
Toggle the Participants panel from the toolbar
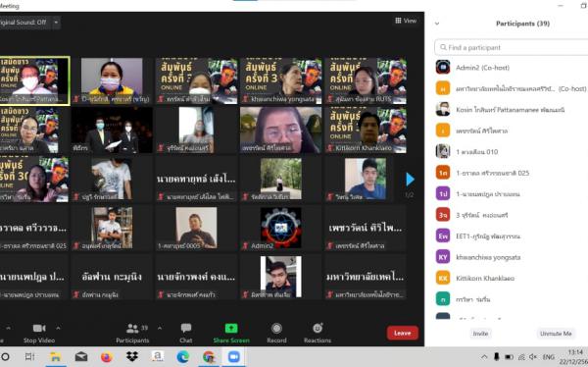pyautogui.click(x=132, y=333)
